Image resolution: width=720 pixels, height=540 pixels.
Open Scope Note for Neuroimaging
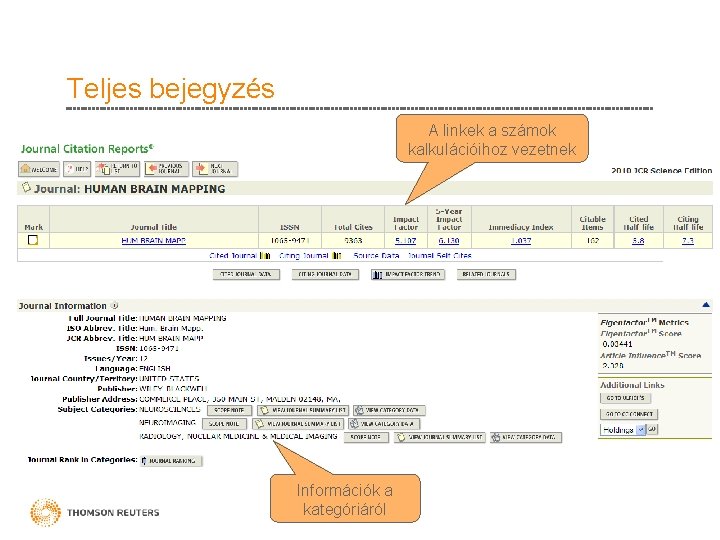click(x=224, y=423)
